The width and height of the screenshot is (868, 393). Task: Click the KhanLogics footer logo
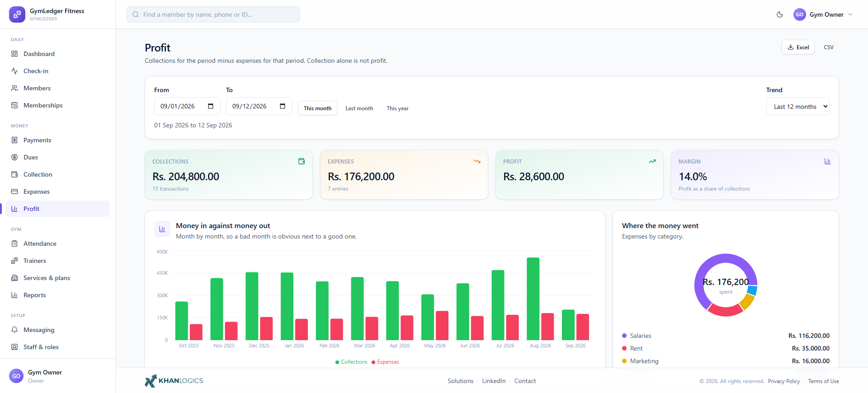174,381
